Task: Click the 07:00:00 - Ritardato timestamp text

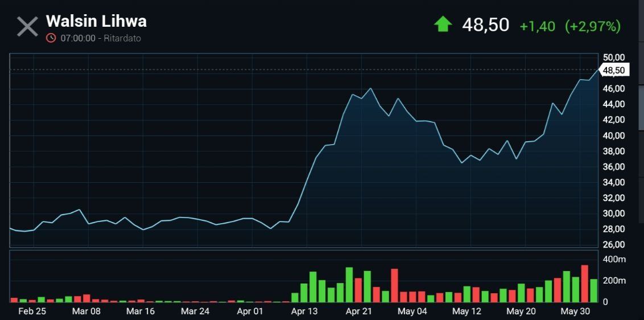Action: [101, 38]
